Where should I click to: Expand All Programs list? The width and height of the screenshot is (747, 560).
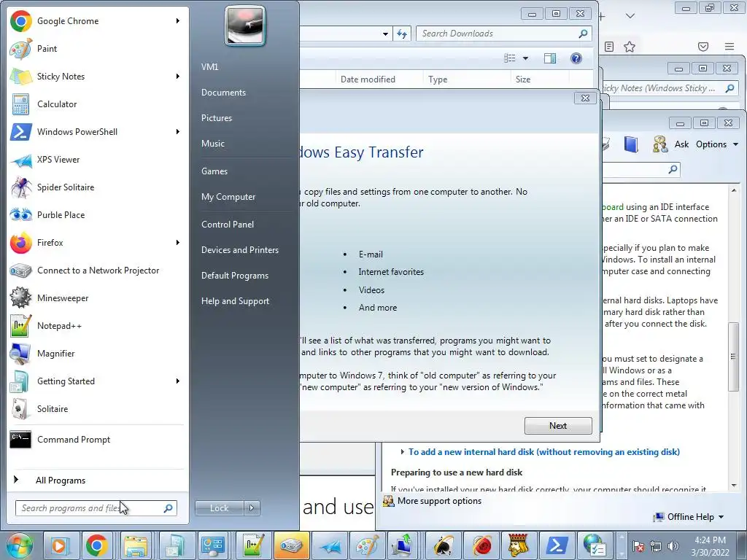(x=61, y=481)
